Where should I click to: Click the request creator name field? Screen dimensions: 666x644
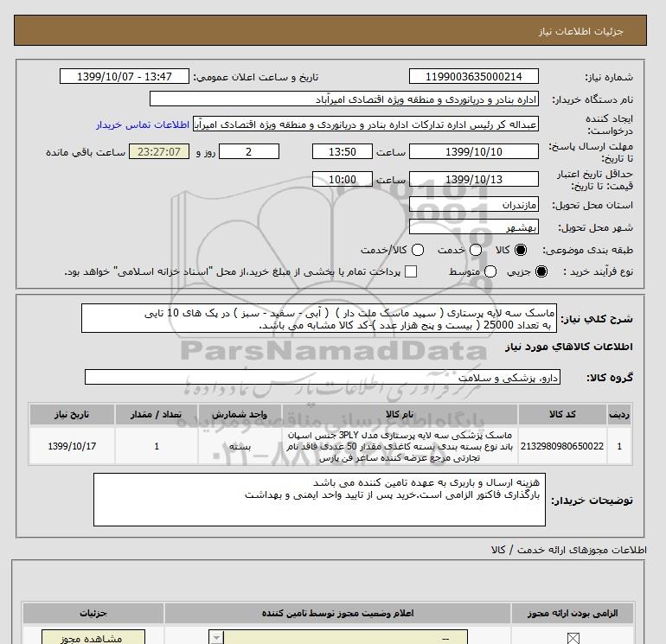[x=366, y=124]
